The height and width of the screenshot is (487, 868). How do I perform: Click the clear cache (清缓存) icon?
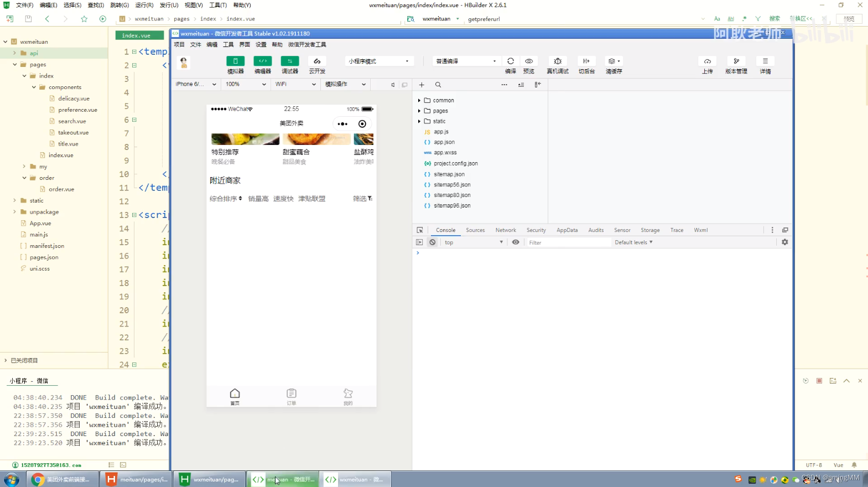point(614,61)
